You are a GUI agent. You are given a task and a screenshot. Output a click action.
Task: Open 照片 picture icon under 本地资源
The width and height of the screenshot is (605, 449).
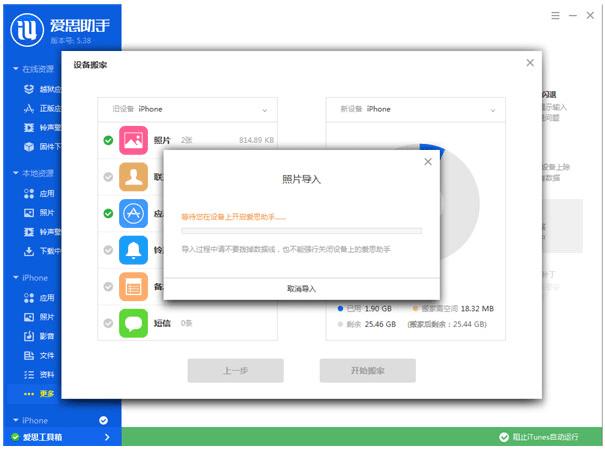point(29,213)
